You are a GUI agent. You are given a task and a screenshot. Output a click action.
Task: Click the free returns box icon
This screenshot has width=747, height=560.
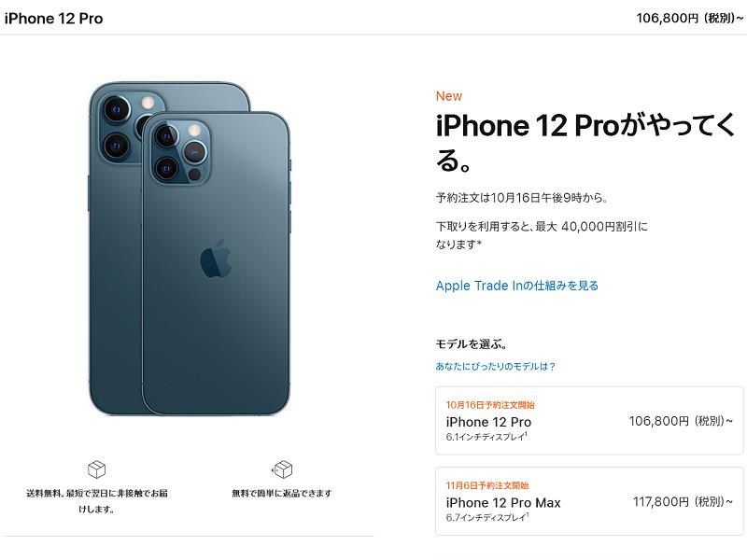click(282, 469)
